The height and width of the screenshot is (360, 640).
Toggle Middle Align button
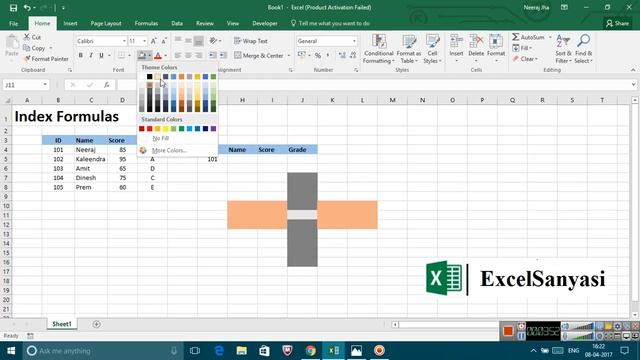coord(188,41)
